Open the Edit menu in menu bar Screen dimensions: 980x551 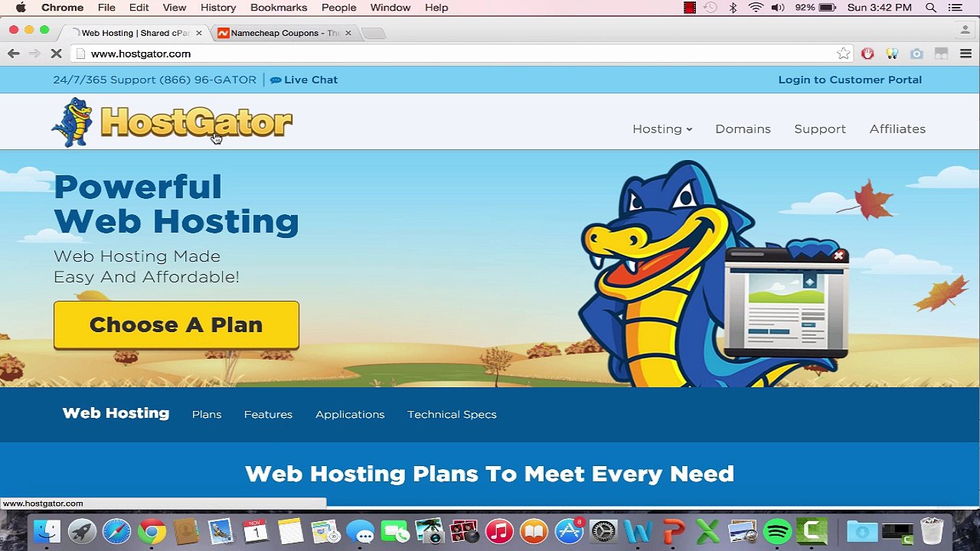(139, 8)
